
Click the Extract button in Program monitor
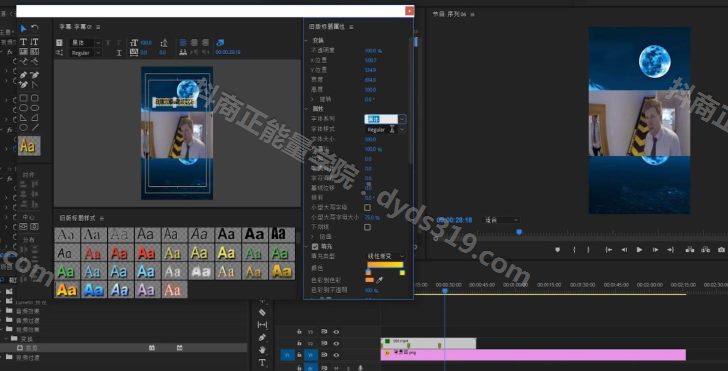[x=706, y=250]
